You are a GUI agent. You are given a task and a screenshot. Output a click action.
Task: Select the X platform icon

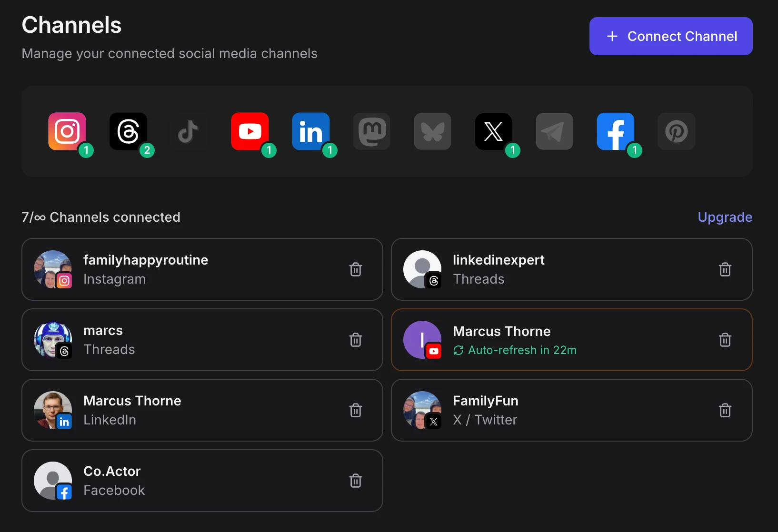coord(494,131)
